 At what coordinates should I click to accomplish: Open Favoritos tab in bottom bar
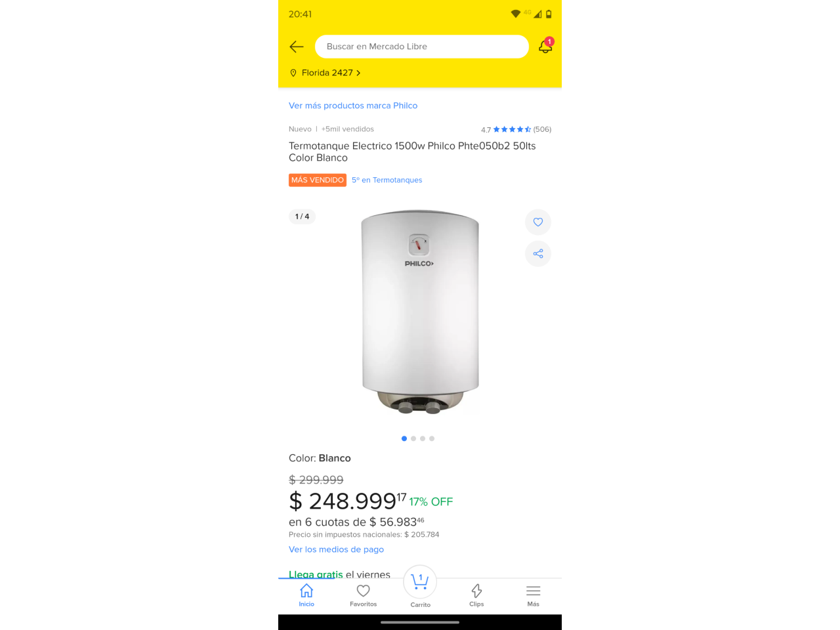coord(363,595)
